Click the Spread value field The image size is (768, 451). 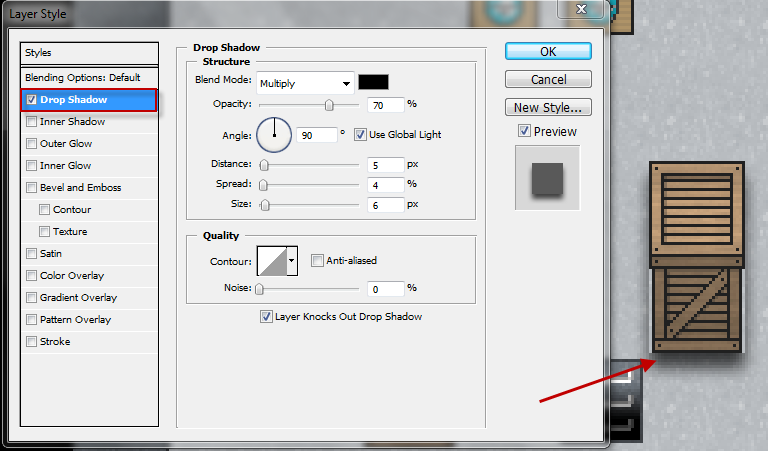pos(386,185)
